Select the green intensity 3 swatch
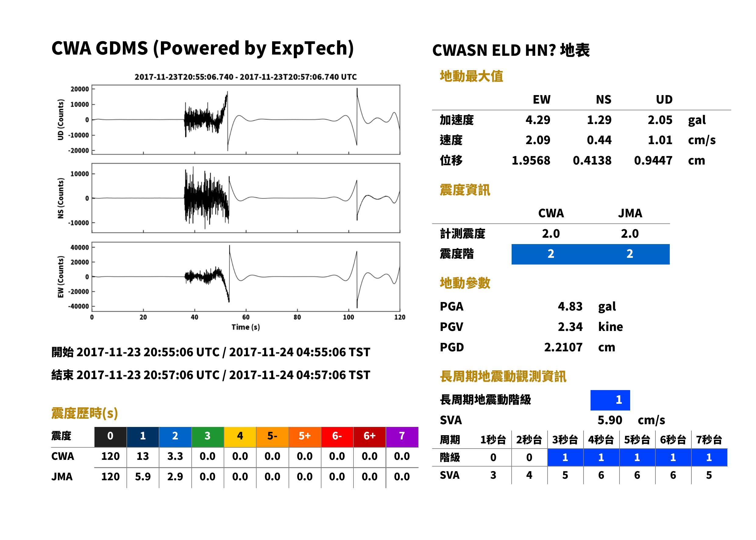Screen dimensions: 756x540 (x=208, y=437)
